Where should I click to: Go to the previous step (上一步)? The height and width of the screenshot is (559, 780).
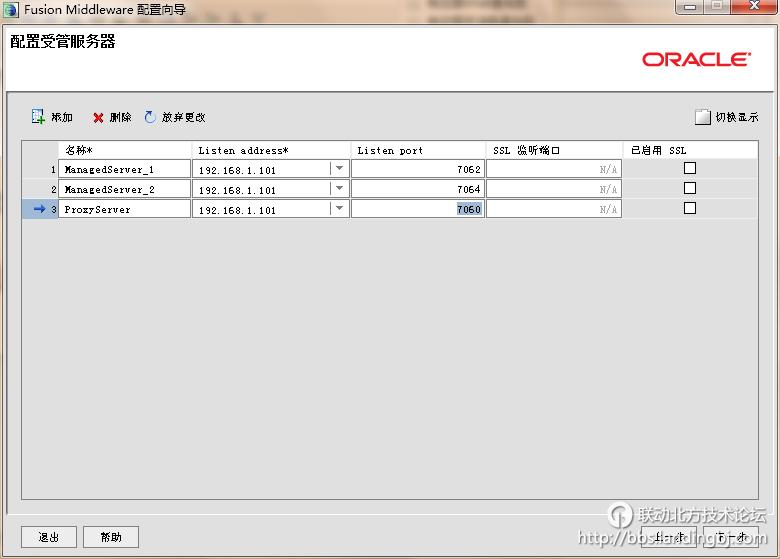[x=669, y=537]
